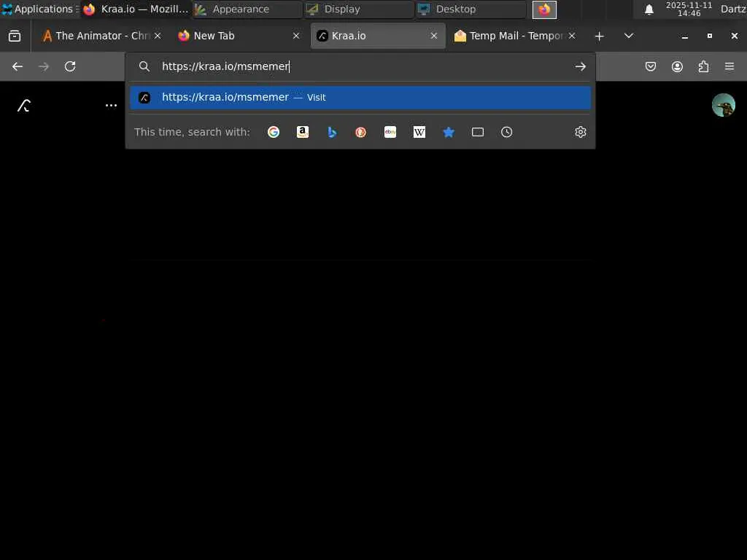This screenshot has height=560, width=747.
Task: Open user avatar on Kraa page
Action: click(723, 105)
